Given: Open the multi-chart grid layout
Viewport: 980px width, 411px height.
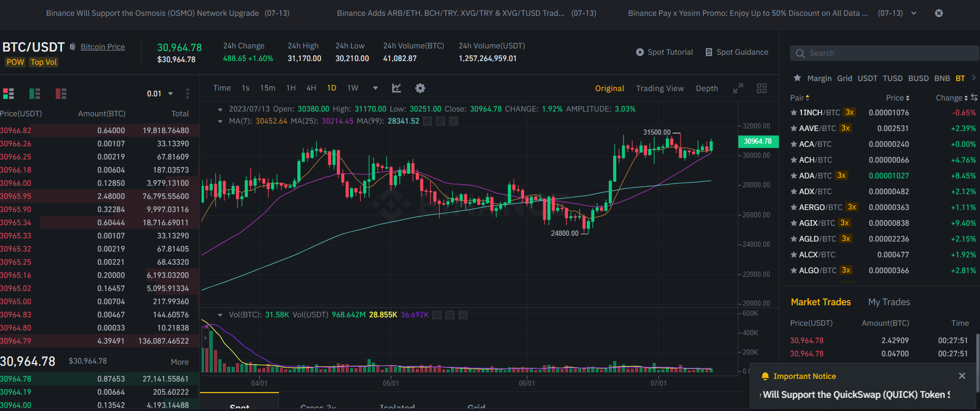Looking at the screenshot, I should [x=762, y=88].
